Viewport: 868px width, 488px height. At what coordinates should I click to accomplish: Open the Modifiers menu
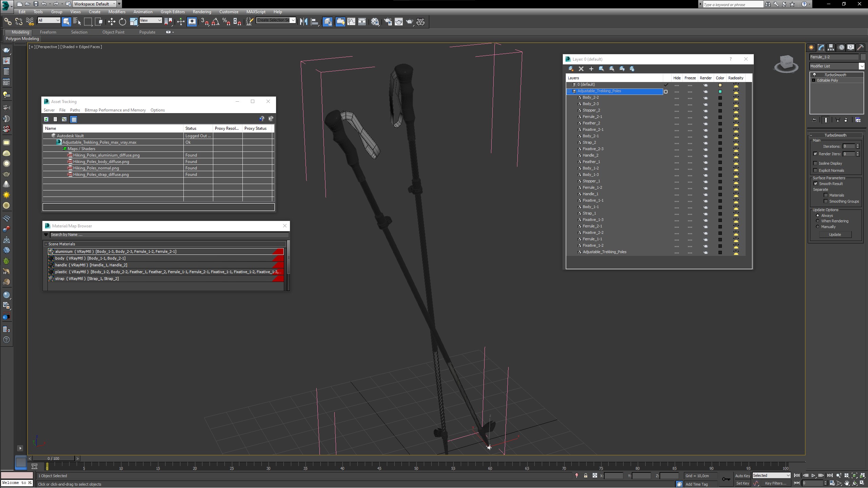click(117, 12)
